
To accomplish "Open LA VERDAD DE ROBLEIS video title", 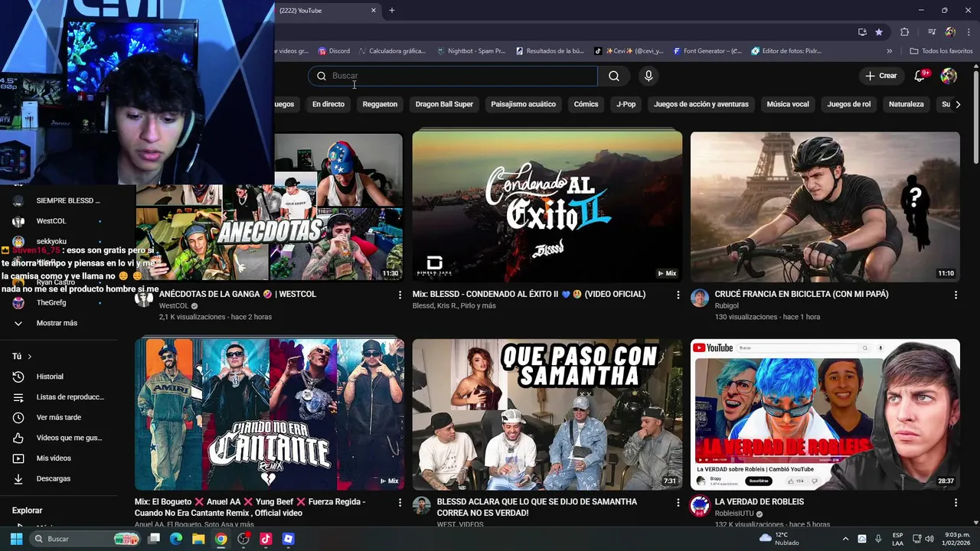I will (759, 502).
